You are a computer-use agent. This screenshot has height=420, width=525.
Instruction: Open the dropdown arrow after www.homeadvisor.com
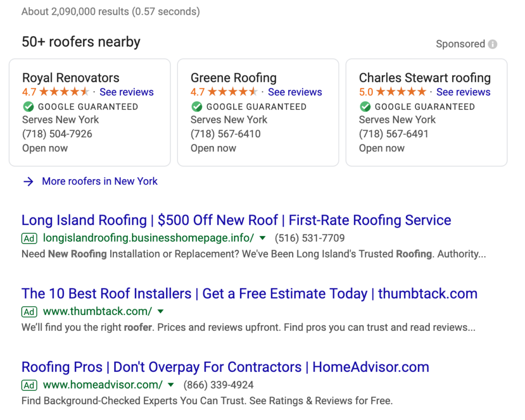171,385
